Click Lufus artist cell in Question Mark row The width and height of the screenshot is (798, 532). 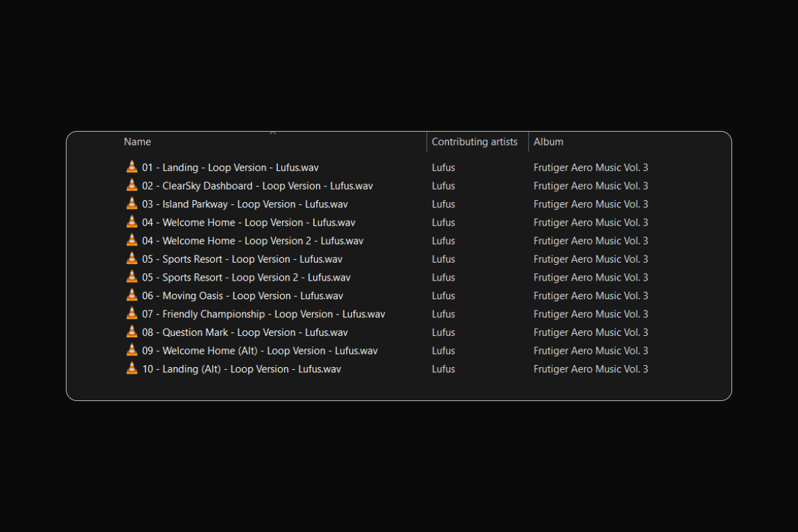coord(444,332)
